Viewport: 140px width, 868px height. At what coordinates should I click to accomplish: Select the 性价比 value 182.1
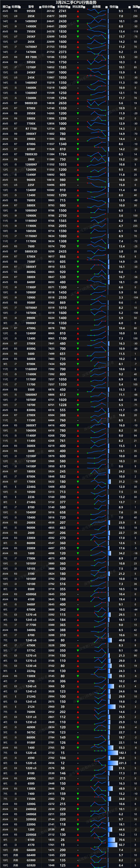(x=122, y=753)
